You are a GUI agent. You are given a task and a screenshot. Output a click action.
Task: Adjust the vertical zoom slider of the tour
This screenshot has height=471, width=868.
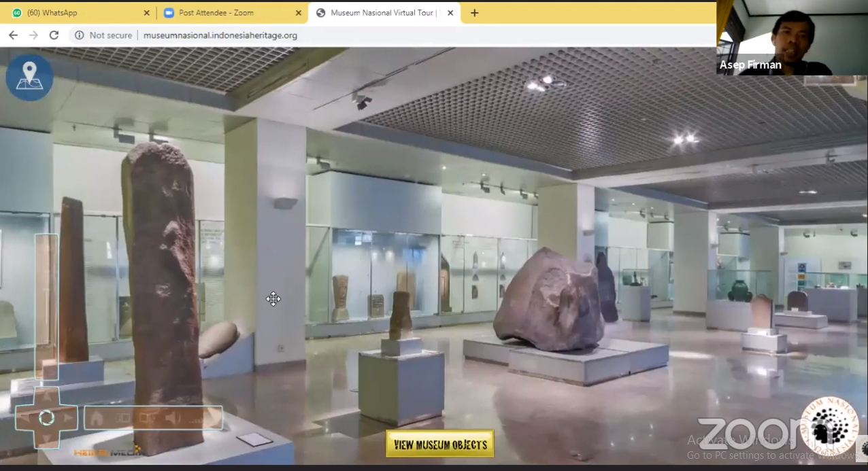[x=46, y=307]
